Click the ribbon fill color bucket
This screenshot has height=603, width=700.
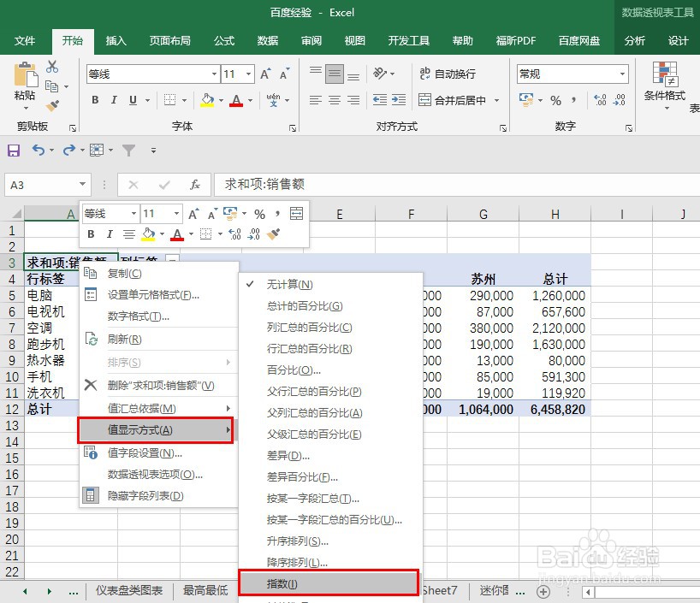click(207, 100)
